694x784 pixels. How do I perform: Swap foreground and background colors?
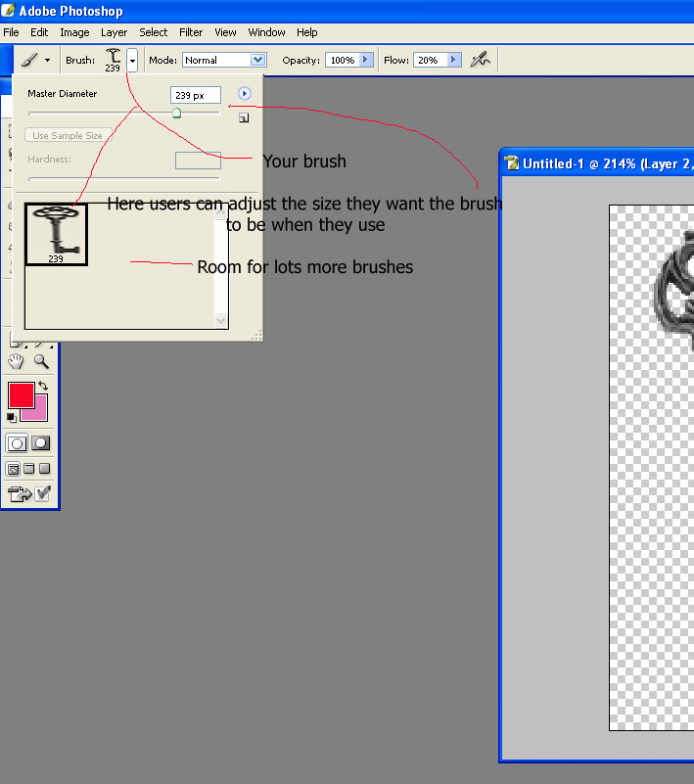pyautogui.click(x=43, y=386)
